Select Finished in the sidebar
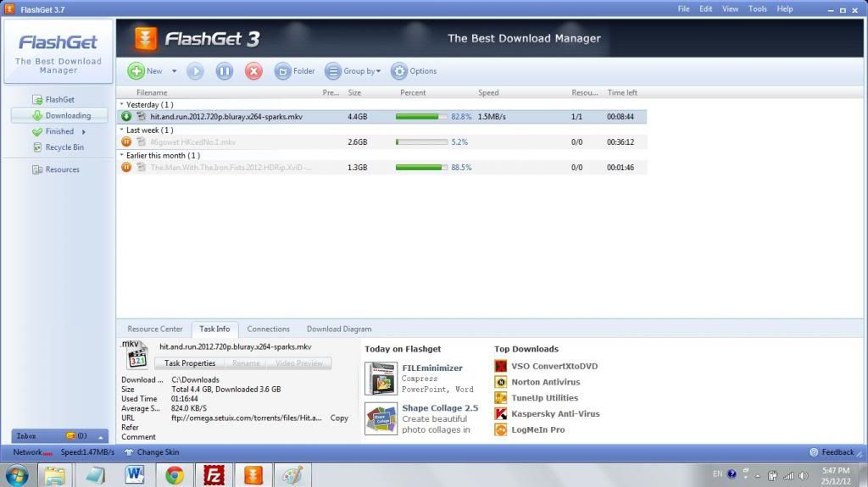Viewport: 868px width, 487px height. point(59,131)
